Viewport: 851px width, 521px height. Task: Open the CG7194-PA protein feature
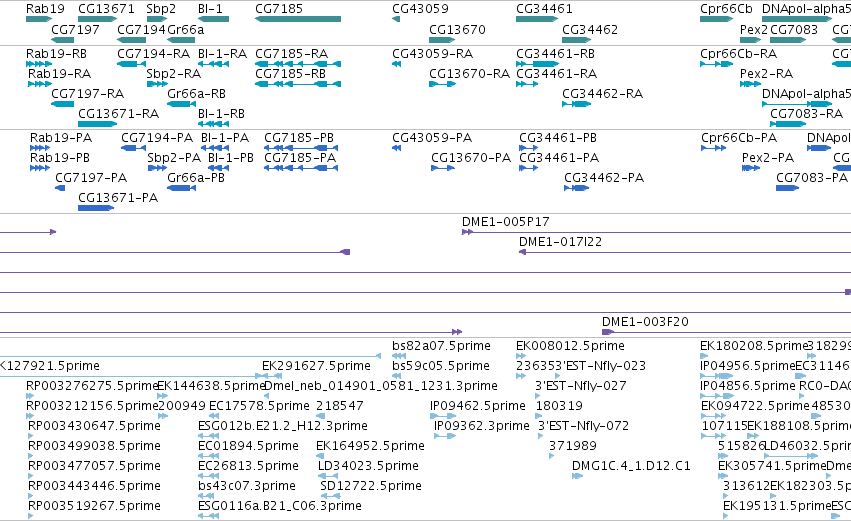[133, 148]
